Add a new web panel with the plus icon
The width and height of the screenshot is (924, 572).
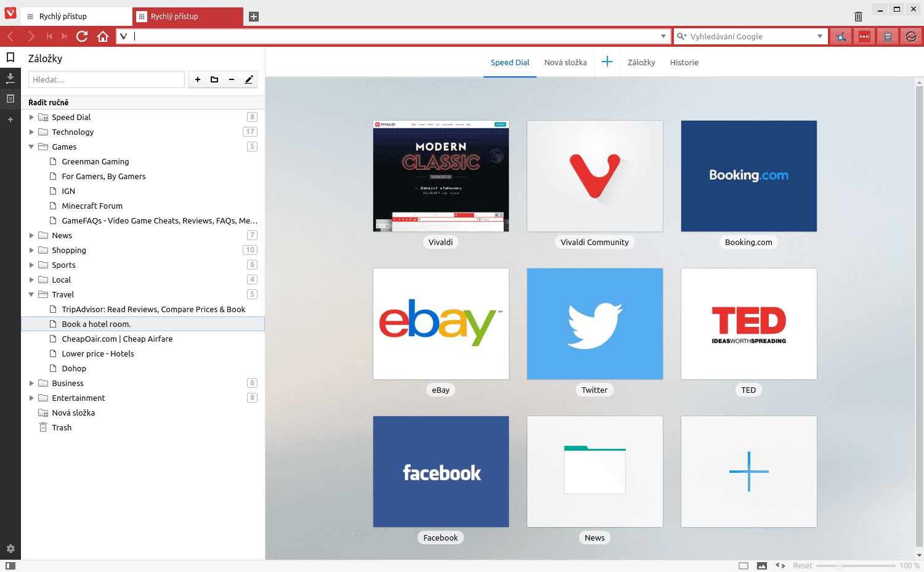(10, 119)
